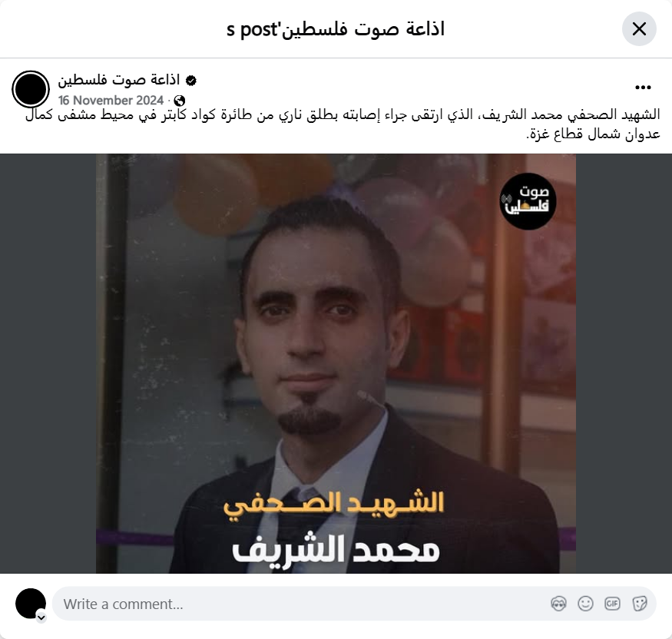Click the verified badge next to page name
This screenshot has height=639, width=672.
click(191, 81)
